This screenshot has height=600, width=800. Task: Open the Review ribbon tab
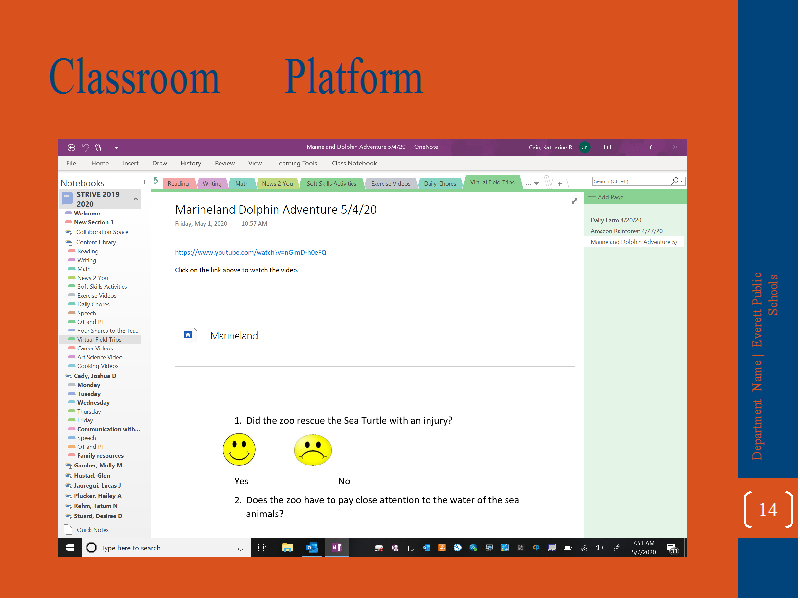point(224,163)
